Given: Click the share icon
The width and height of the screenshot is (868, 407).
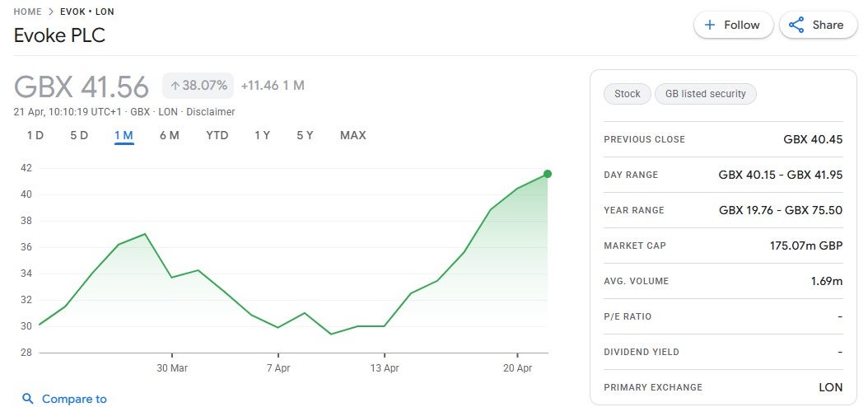Looking at the screenshot, I should click(x=796, y=25).
